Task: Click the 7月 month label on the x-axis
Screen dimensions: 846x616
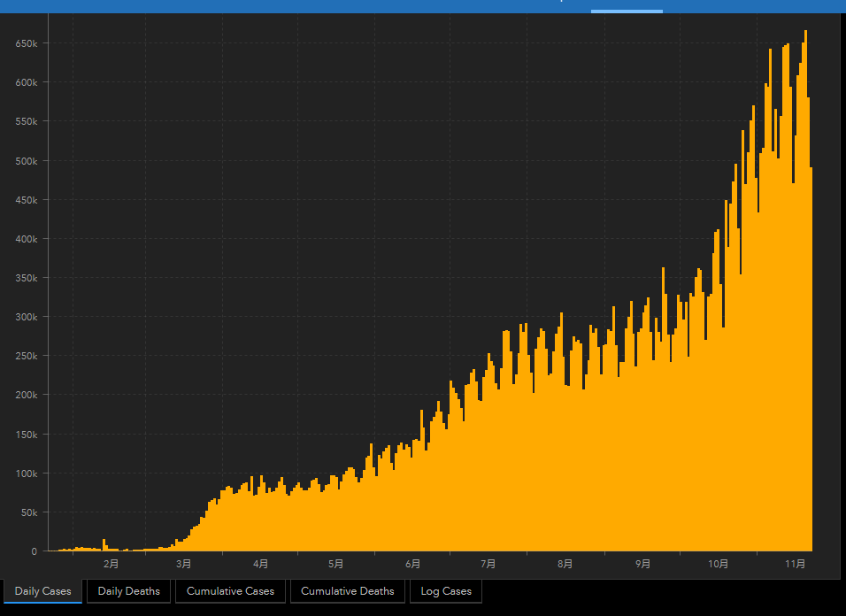Action: [488, 564]
